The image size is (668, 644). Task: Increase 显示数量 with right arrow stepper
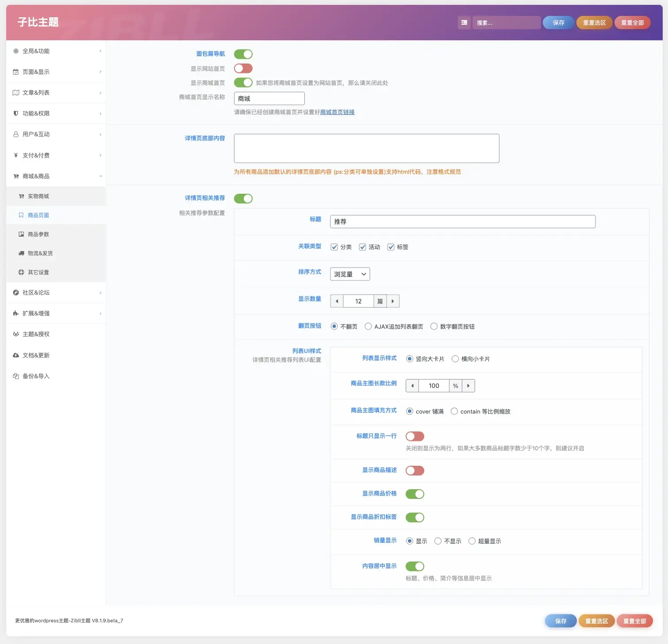point(393,301)
